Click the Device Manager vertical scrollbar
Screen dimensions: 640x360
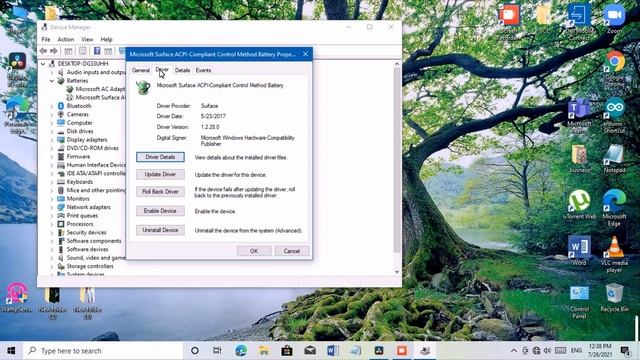click(x=397, y=160)
